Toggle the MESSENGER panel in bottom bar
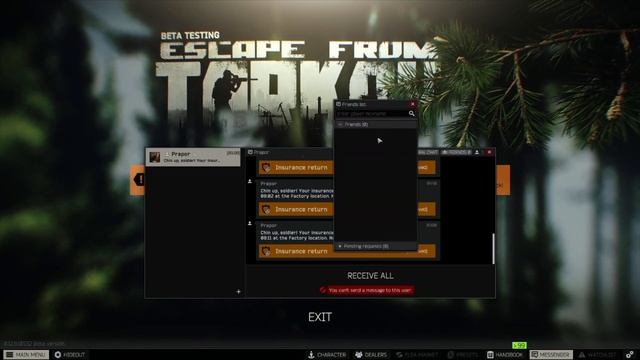 tap(551, 355)
